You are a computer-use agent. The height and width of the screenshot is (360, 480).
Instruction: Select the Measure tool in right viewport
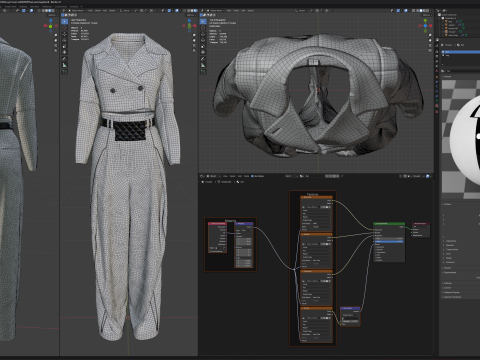click(203, 65)
